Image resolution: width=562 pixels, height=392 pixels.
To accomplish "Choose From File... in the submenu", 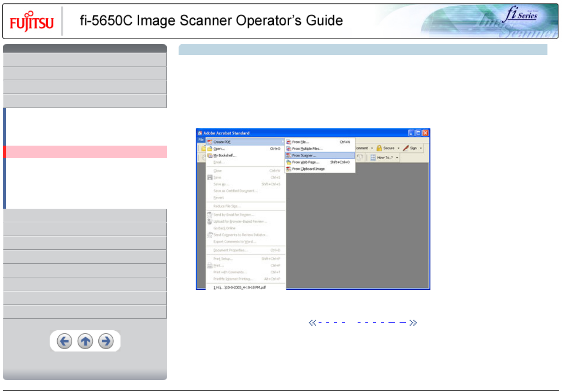I will (x=320, y=142).
